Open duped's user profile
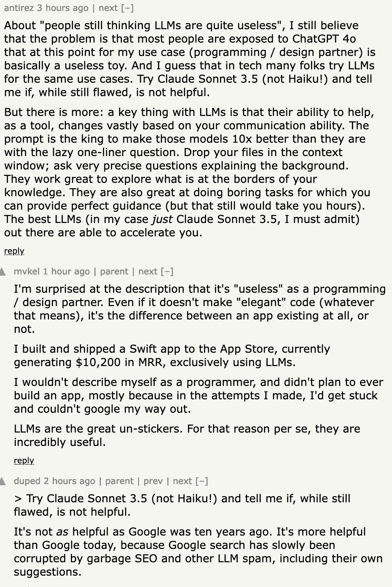Viewport: 392px width, 587px height. (27, 481)
